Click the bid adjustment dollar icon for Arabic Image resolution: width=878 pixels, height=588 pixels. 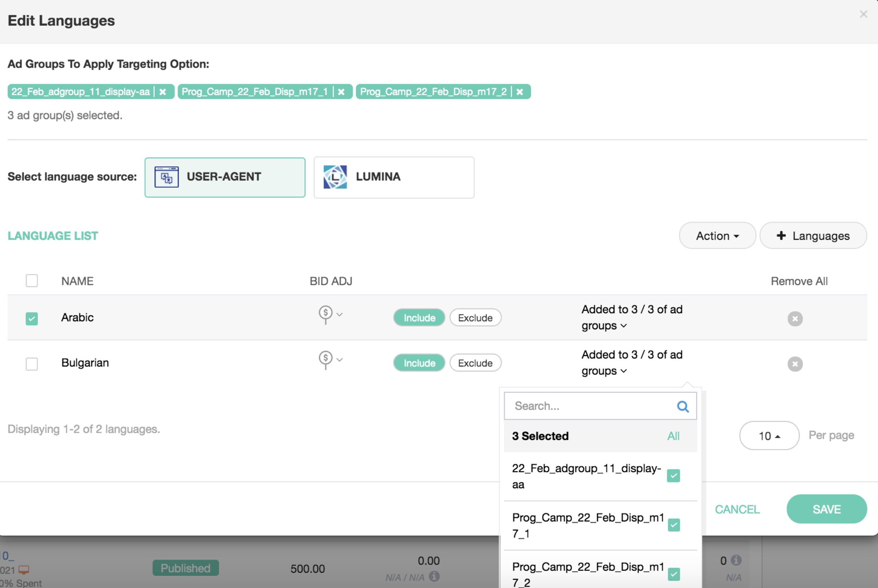(325, 314)
